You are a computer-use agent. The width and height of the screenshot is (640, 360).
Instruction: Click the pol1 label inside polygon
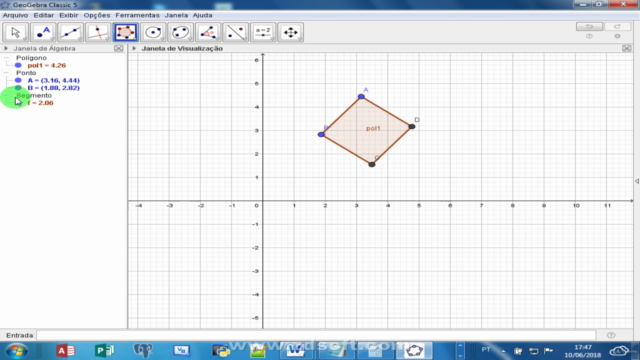pos(373,128)
